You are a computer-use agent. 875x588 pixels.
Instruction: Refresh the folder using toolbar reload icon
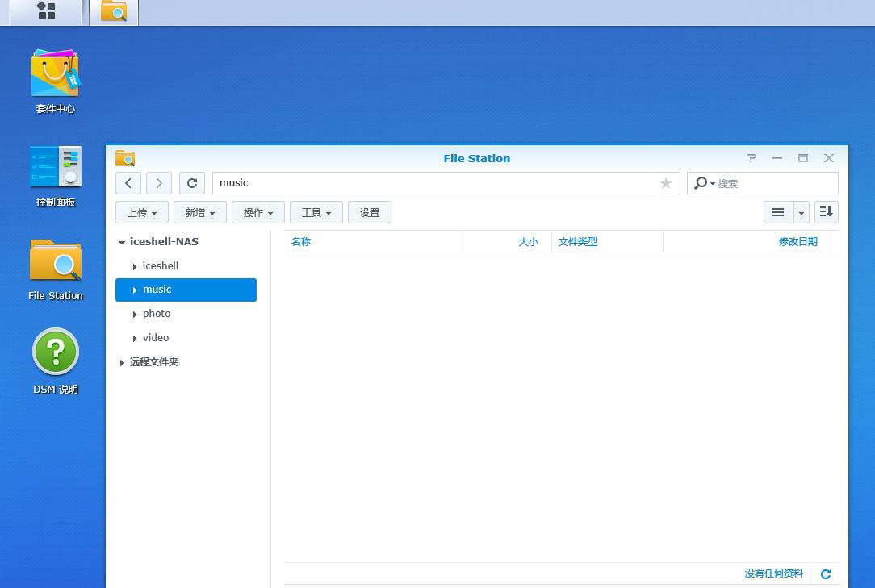pos(192,183)
